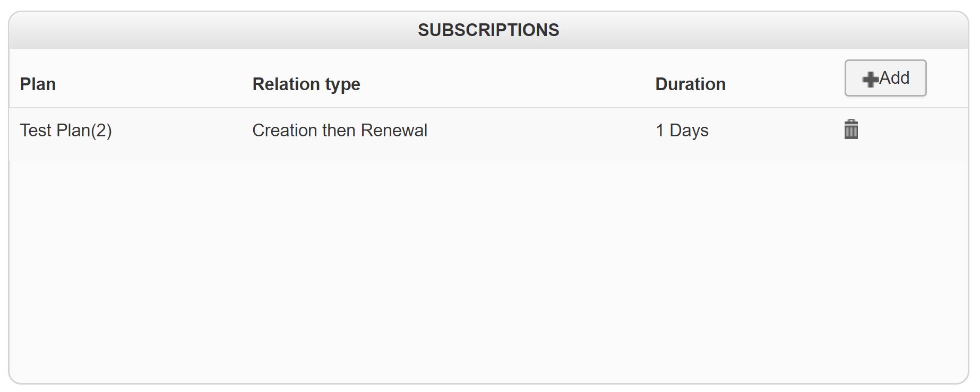Click the word type in Relation type header

coord(342,84)
